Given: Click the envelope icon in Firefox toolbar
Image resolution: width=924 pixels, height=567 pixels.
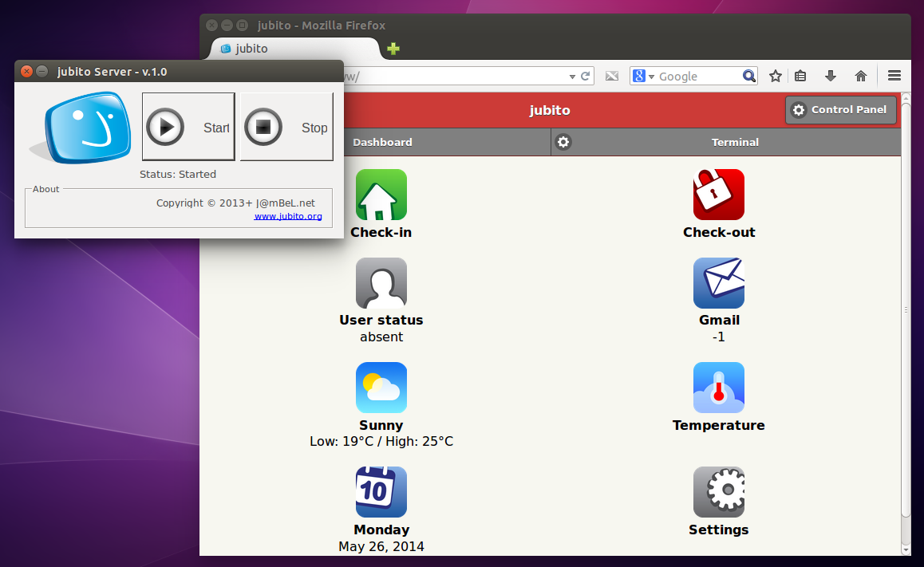Looking at the screenshot, I should pos(612,76).
